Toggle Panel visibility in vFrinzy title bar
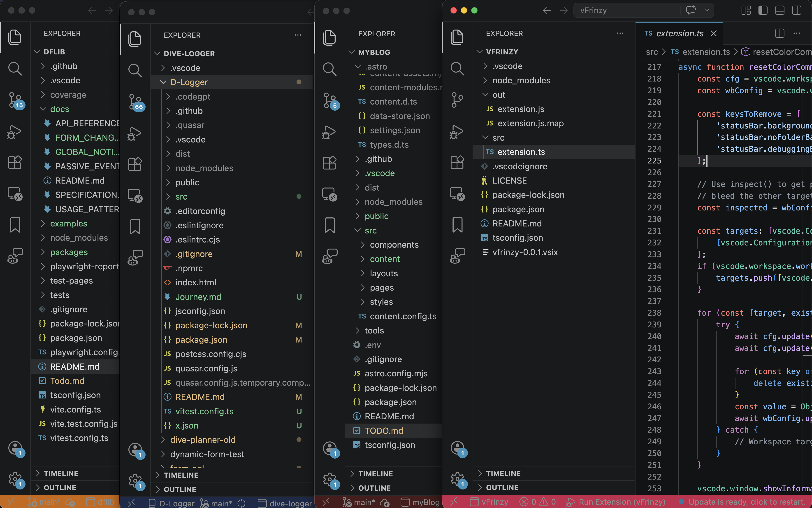This screenshot has height=508, width=812. pos(780,10)
